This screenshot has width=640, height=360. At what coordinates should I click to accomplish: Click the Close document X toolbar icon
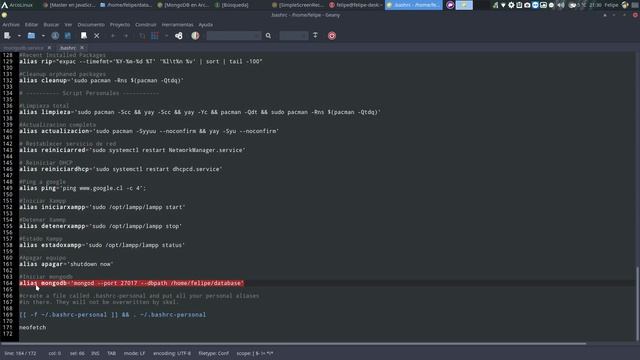[97, 36]
